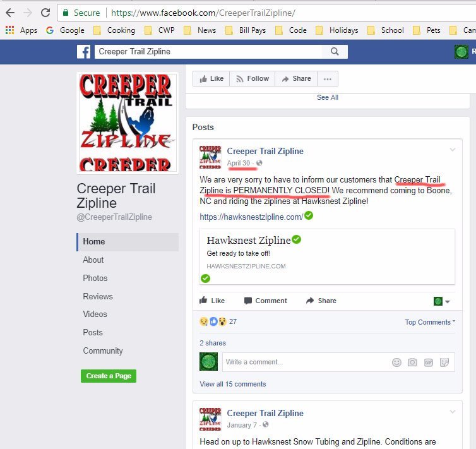Select Community in the page sidebar
This screenshot has height=449, width=476.
pos(103,350)
